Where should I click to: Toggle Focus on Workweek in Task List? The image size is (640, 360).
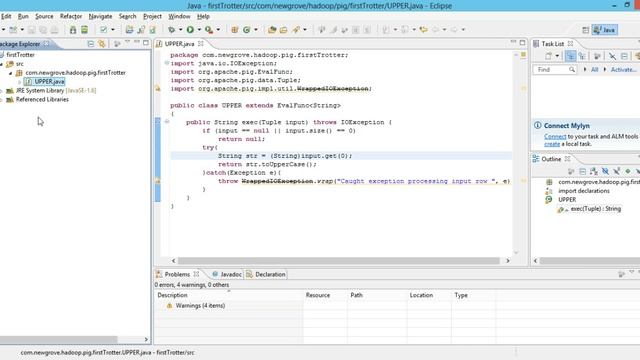coord(597,56)
